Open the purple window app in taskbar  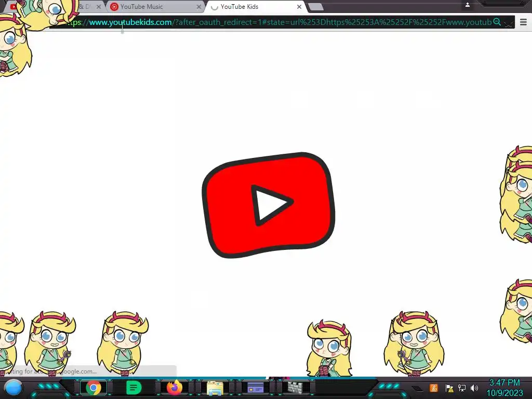click(x=256, y=388)
